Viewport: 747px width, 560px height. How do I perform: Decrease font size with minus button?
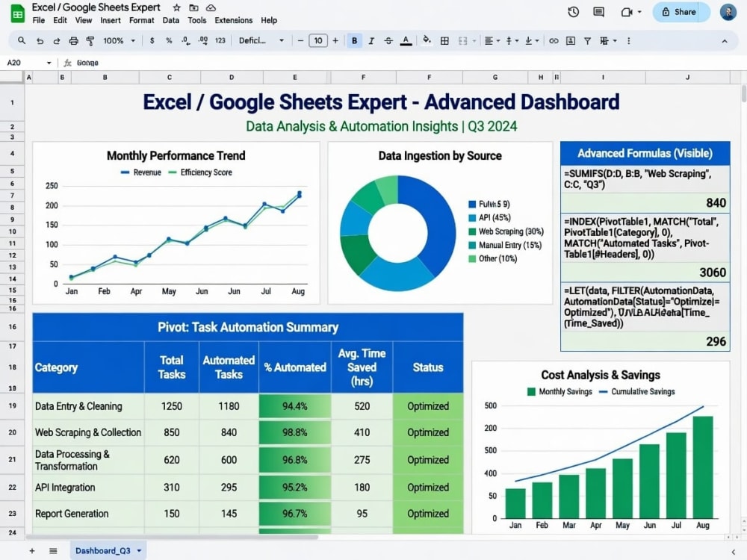[300, 41]
